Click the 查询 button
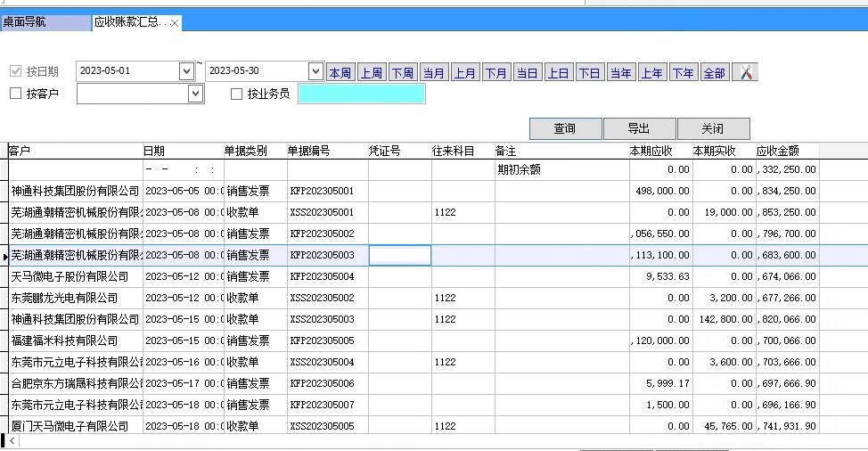This screenshot has height=451, width=868. pyautogui.click(x=565, y=128)
